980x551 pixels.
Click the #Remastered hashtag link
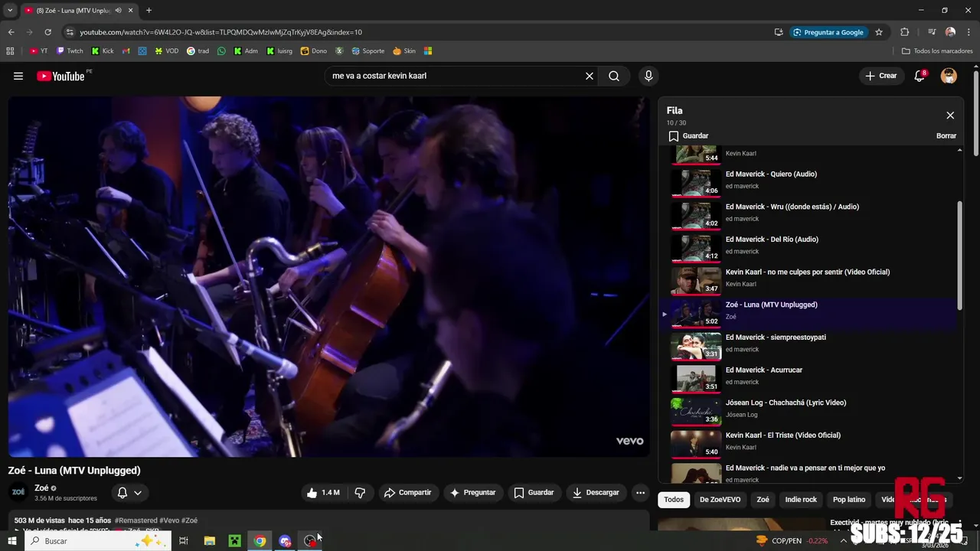coord(136,520)
